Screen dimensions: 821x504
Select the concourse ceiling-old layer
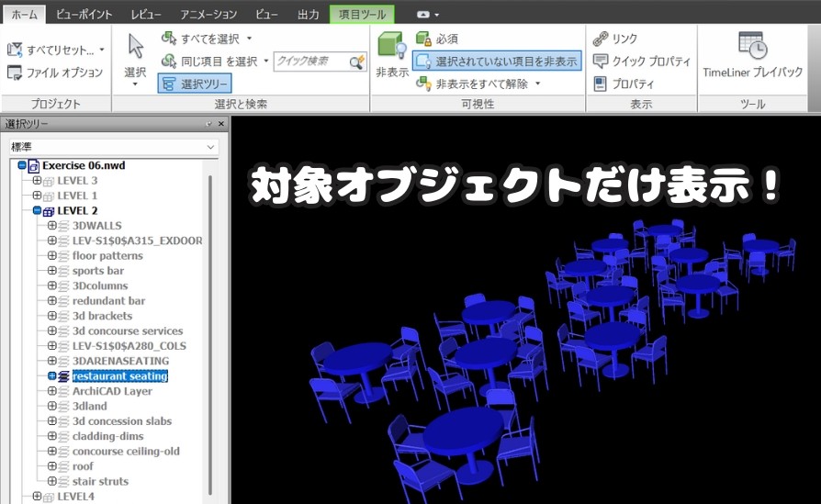click(x=126, y=451)
